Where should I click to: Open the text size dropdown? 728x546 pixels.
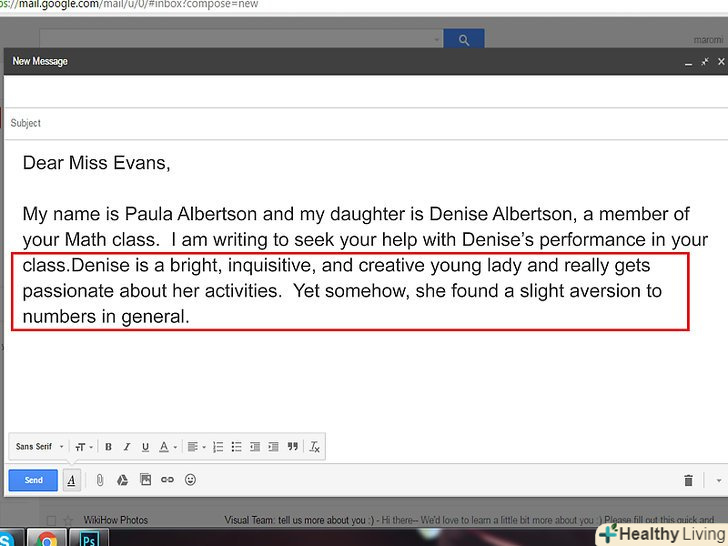point(82,447)
